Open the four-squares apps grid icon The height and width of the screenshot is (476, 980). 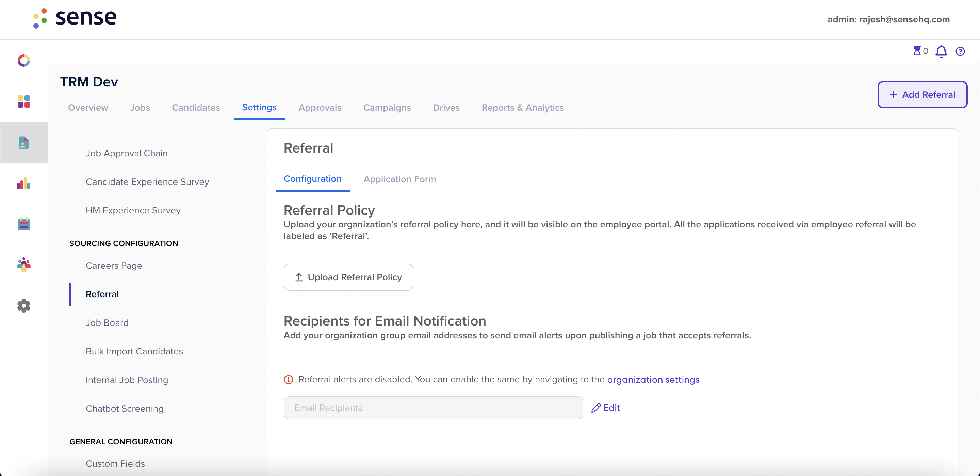(x=23, y=102)
